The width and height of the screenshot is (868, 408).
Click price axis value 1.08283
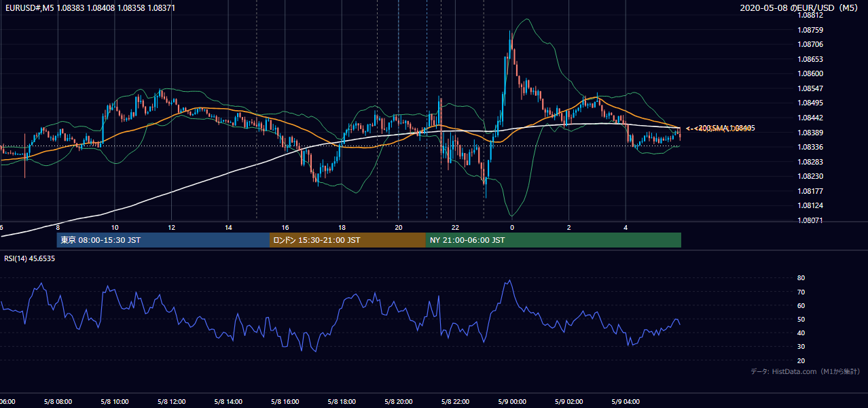(810, 162)
